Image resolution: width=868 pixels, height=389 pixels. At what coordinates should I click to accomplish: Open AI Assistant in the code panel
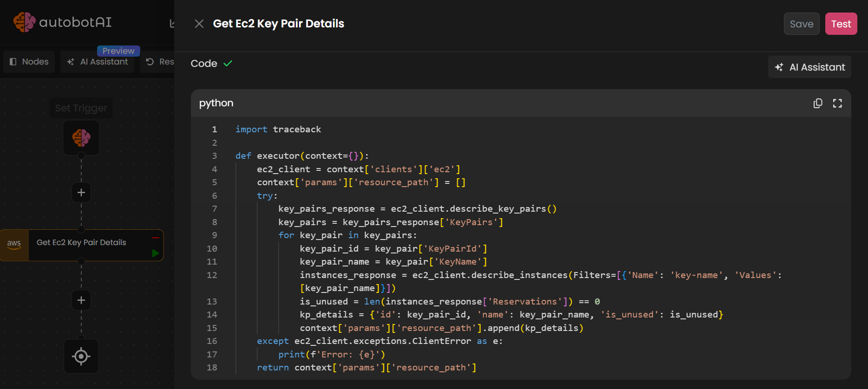tap(809, 67)
